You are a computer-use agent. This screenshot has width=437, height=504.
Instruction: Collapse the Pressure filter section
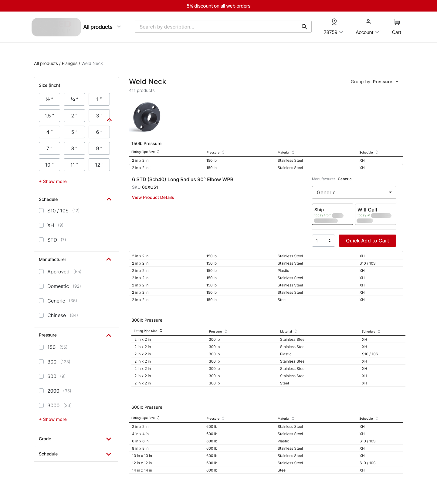point(109,335)
